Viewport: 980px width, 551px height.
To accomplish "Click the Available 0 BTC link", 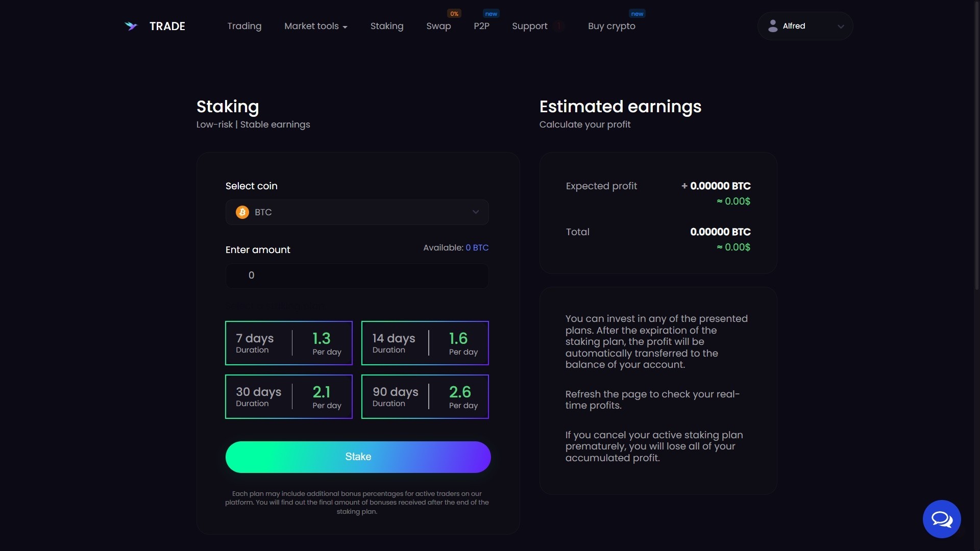I will click(x=477, y=248).
